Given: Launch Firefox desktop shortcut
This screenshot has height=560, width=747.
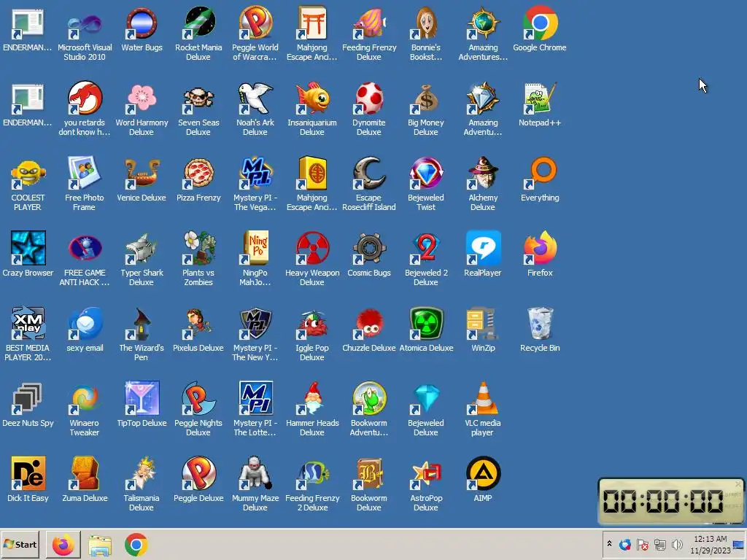Looking at the screenshot, I should (x=540, y=249).
